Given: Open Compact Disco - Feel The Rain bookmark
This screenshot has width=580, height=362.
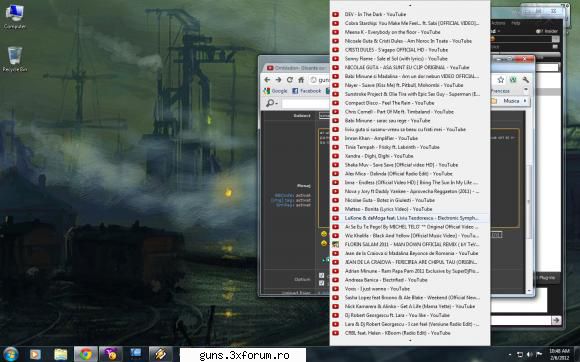Looking at the screenshot, I should (x=410, y=103).
